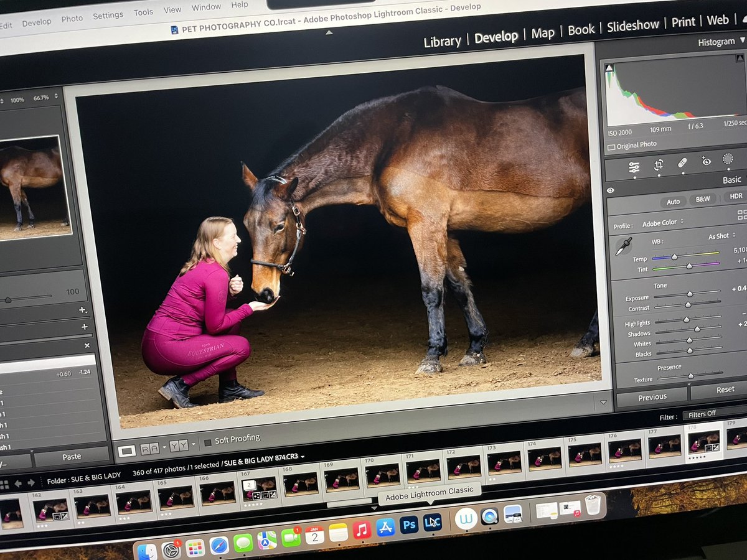Open the Photo menu

(72, 19)
